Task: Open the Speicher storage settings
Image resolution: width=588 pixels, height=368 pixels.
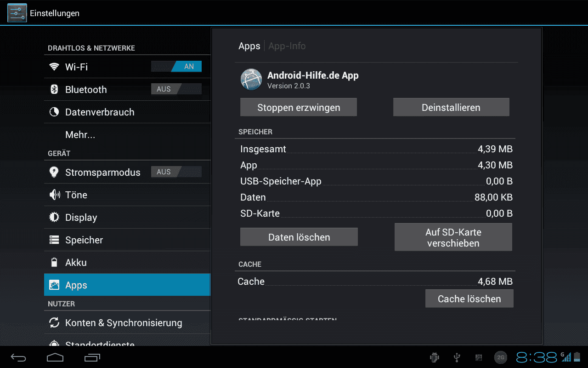Action: pos(127,240)
